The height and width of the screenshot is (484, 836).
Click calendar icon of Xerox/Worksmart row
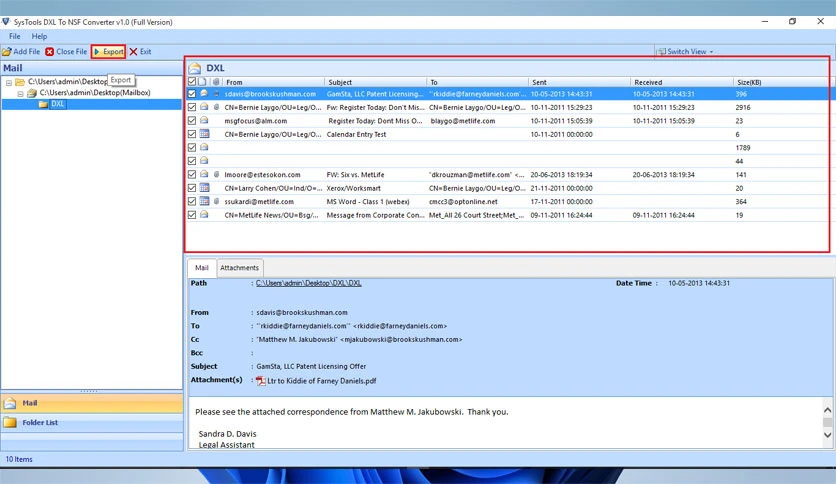pos(204,188)
